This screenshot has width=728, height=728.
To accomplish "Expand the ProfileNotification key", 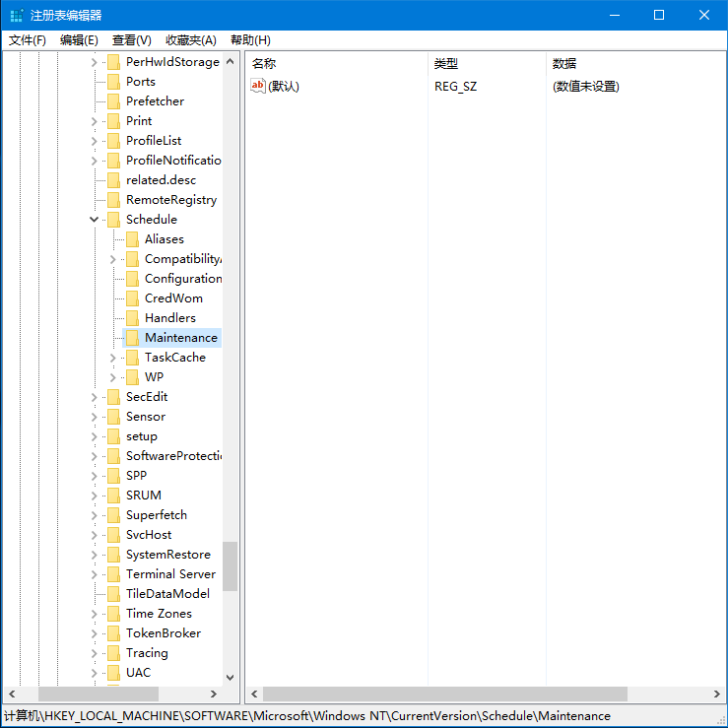I will tap(94, 161).
